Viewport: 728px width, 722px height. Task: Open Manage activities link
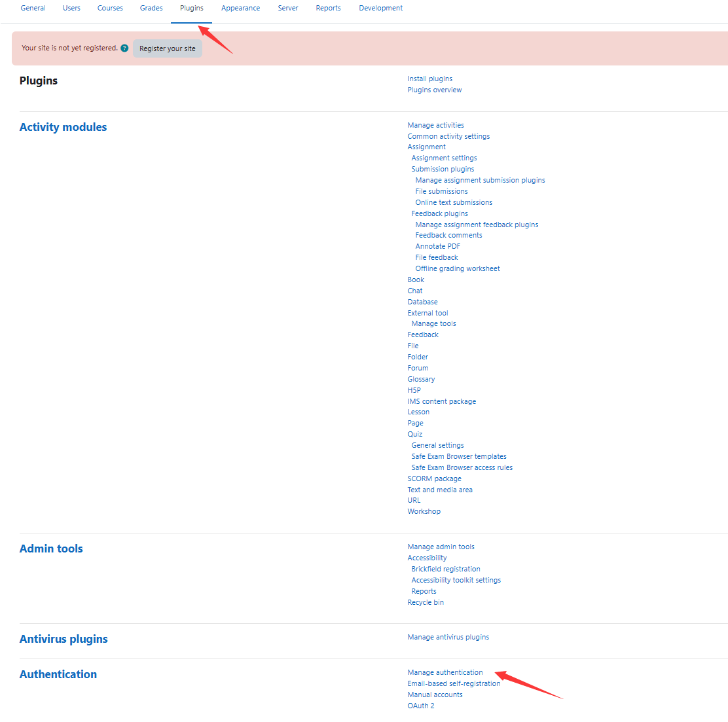[x=435, y=126]
